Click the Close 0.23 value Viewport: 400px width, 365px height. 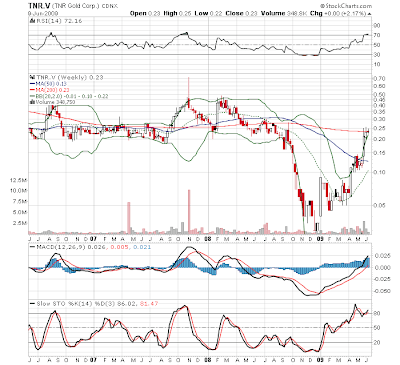pos(241,13)
